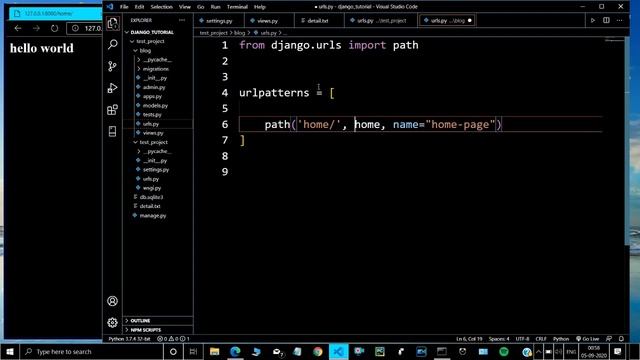
Task: Click the editor vertical scrollbar
Action: pyautogui.click(x=627, y=141)
